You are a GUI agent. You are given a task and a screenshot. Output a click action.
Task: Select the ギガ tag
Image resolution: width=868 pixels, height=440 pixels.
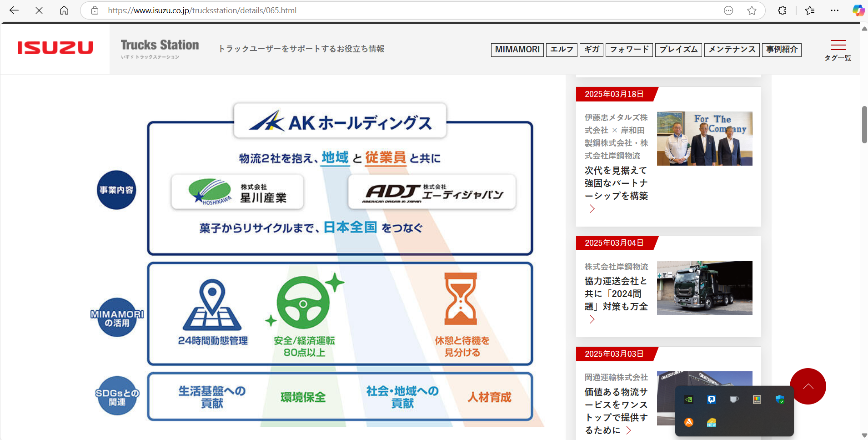point(592,50)
